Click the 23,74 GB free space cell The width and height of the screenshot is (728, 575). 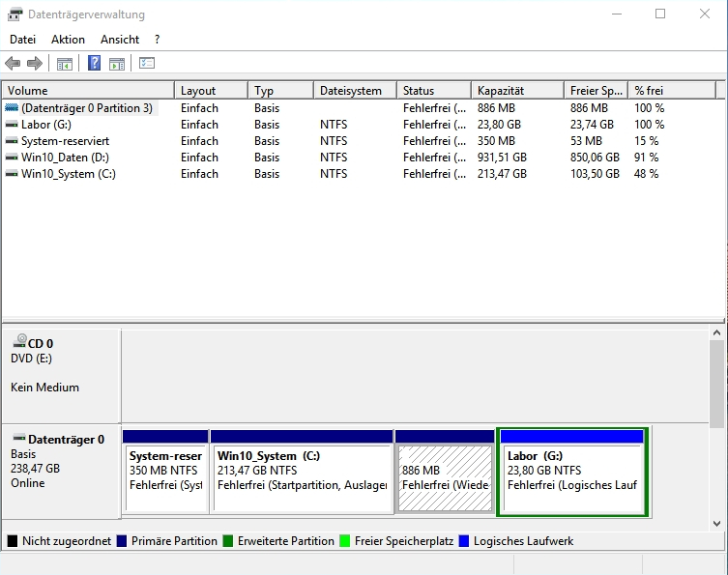point(592,125)
